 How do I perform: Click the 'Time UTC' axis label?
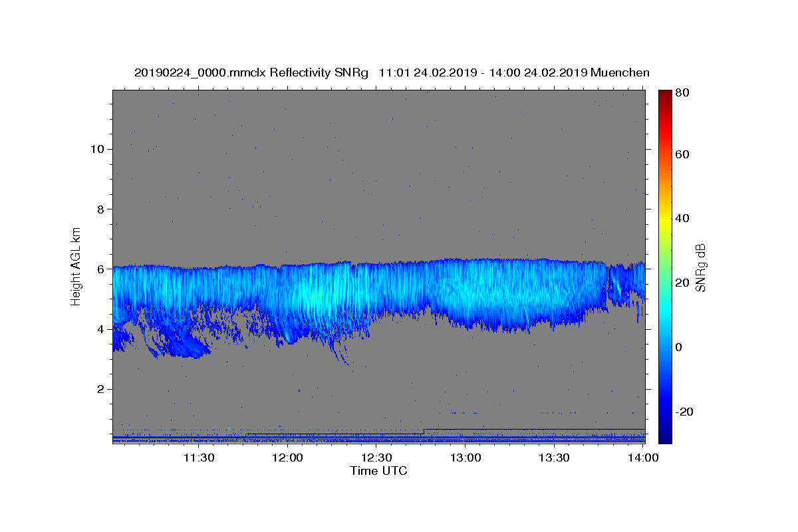click(378, 471)
